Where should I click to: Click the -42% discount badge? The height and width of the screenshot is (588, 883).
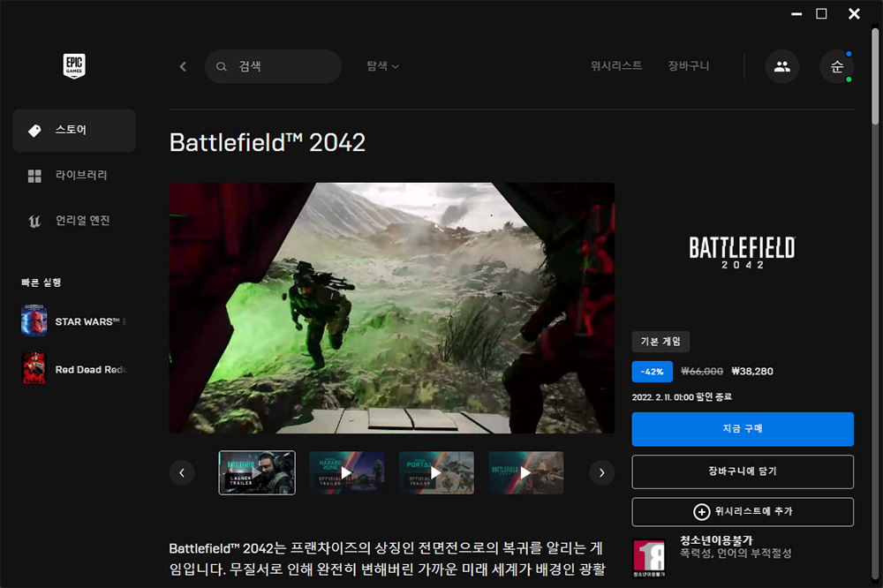[653, 372]
